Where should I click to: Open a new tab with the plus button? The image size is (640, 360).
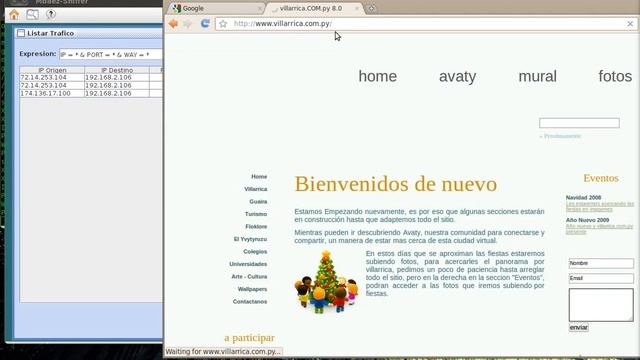371,8
